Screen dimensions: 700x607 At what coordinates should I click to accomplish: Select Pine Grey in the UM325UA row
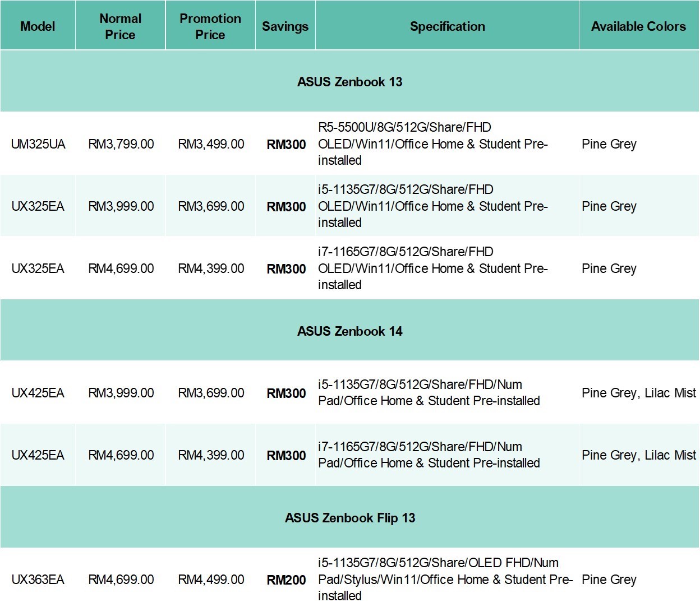pos(609,144)
